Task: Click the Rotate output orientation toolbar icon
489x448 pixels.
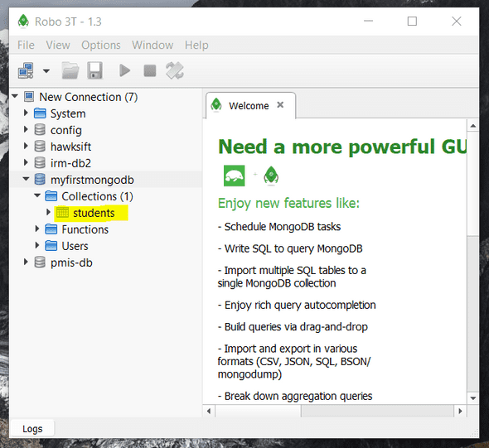Action: 175,70
